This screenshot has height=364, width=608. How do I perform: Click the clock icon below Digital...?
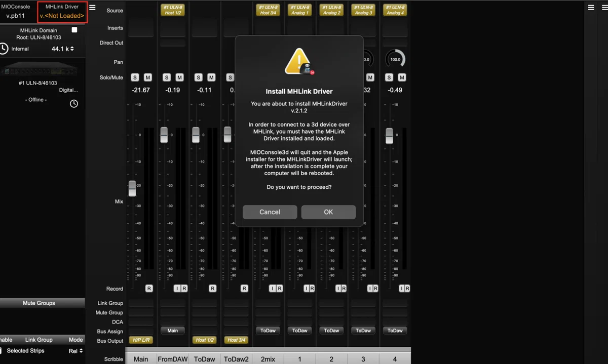click(x=74, y=104)
